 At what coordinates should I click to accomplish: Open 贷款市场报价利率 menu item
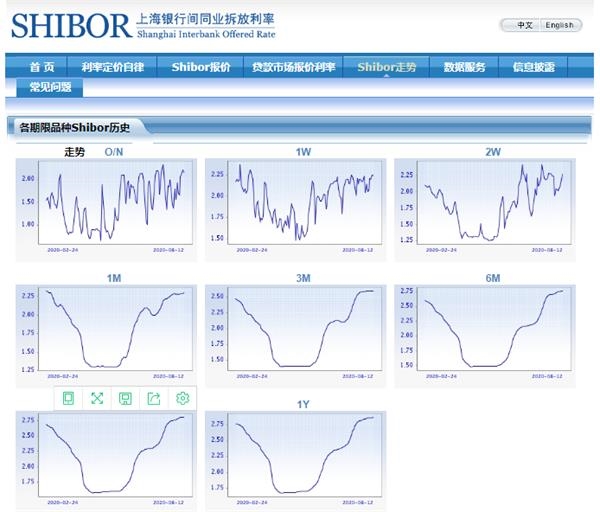293,67
